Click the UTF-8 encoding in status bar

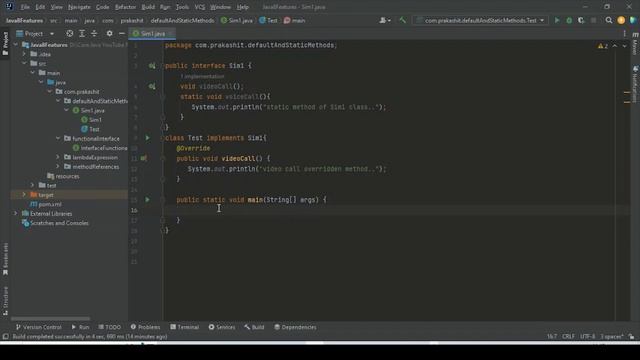588,336
